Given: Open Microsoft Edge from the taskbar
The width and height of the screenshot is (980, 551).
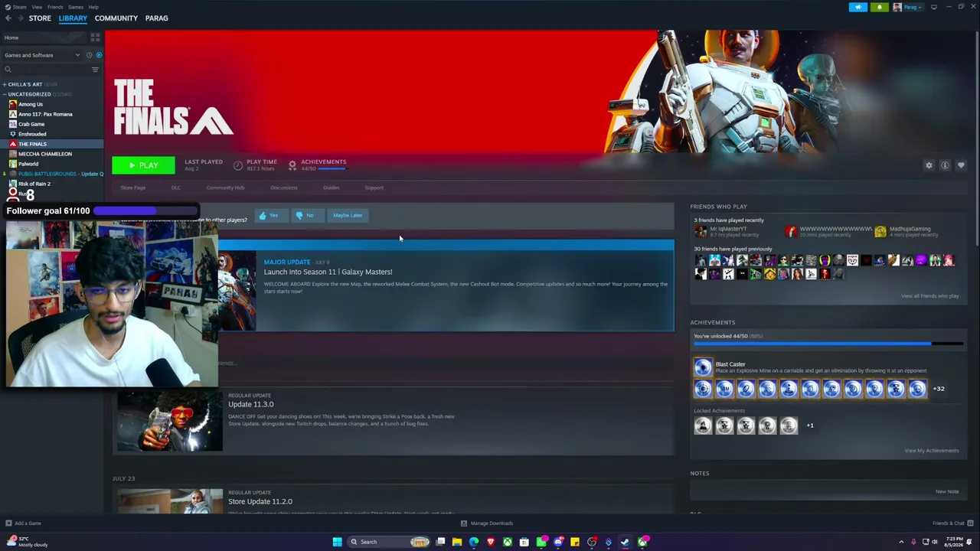Looking at the screenshot, I should (x=474, y=542).
